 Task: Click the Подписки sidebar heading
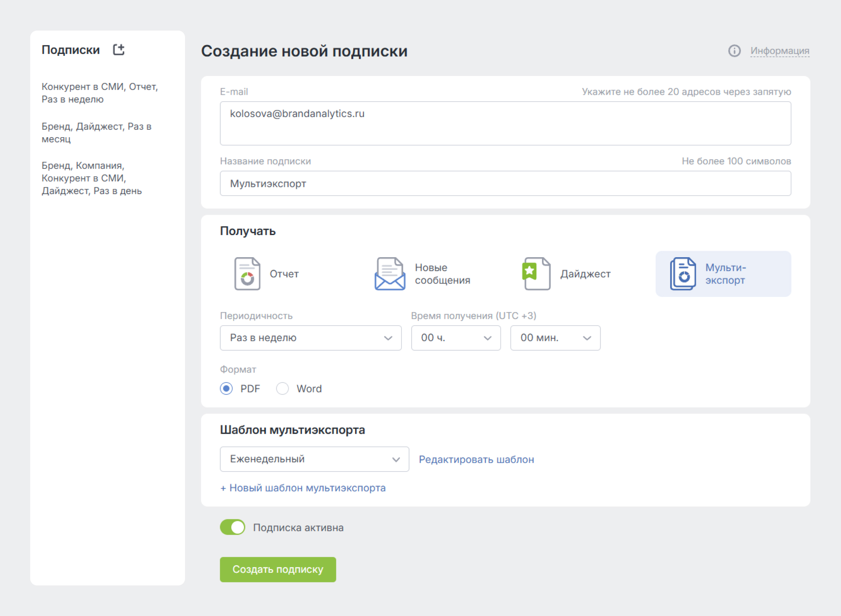click(71, 50)
